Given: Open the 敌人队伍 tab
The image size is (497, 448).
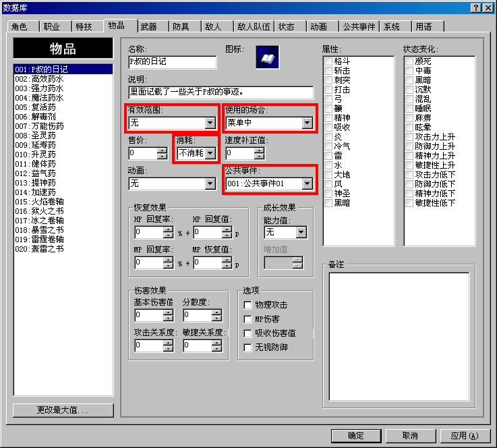Looking at the screenshot, I should [x=254, y=26].
